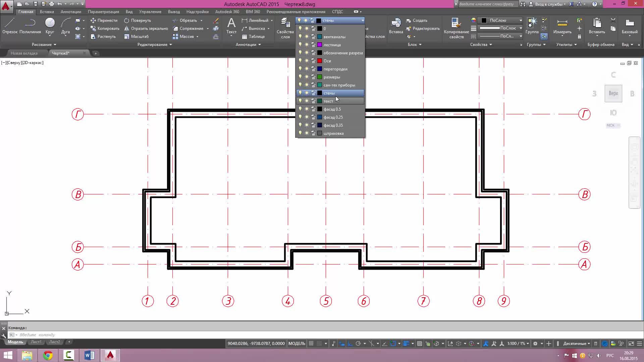The height and width of the screenshot is (362, 644).
Task: Add a new layout tab plus button
Action: tap(69, 342)
